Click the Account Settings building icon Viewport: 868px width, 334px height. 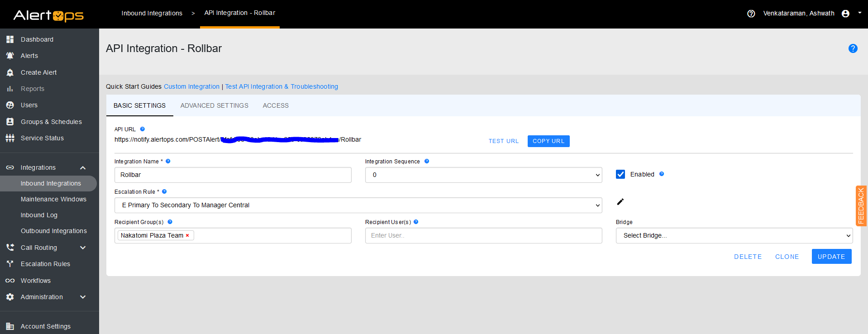[10, 326]
